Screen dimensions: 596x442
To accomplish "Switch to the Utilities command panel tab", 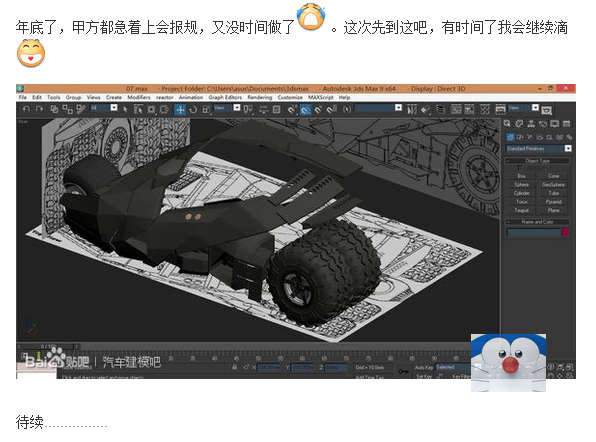I will (566, 124).
